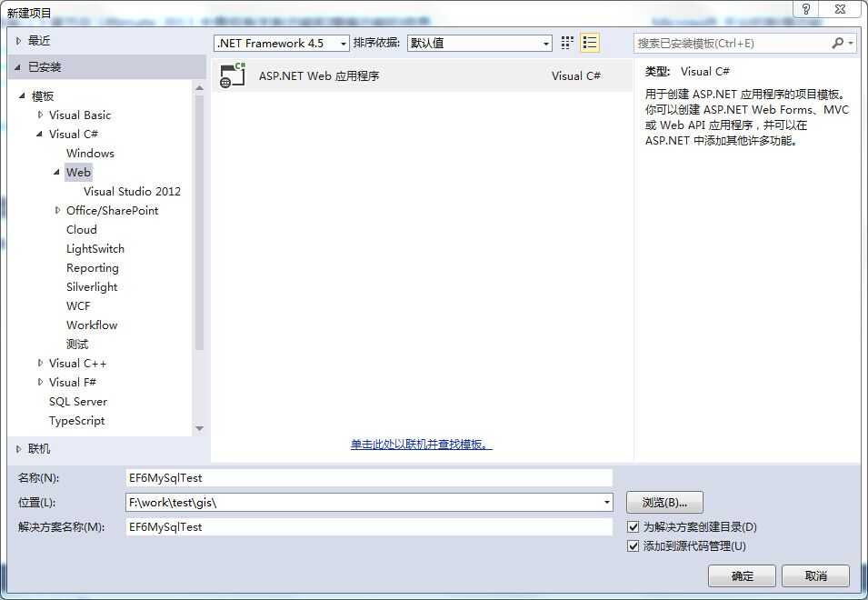Viewport: 868px width, 600px height.
Task: Open the help question mark button
Action: click(x=805, y=9)
